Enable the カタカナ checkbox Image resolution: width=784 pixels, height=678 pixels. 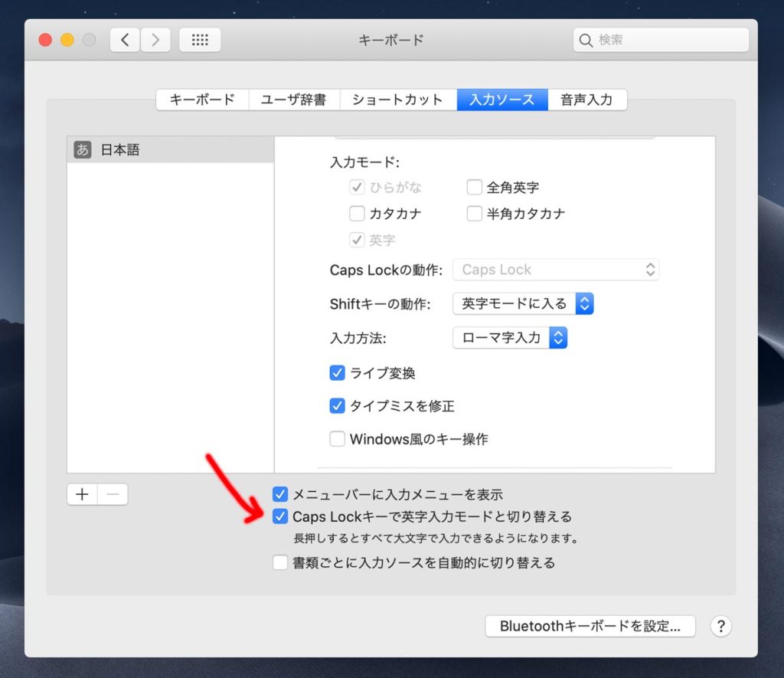[357, 214]
